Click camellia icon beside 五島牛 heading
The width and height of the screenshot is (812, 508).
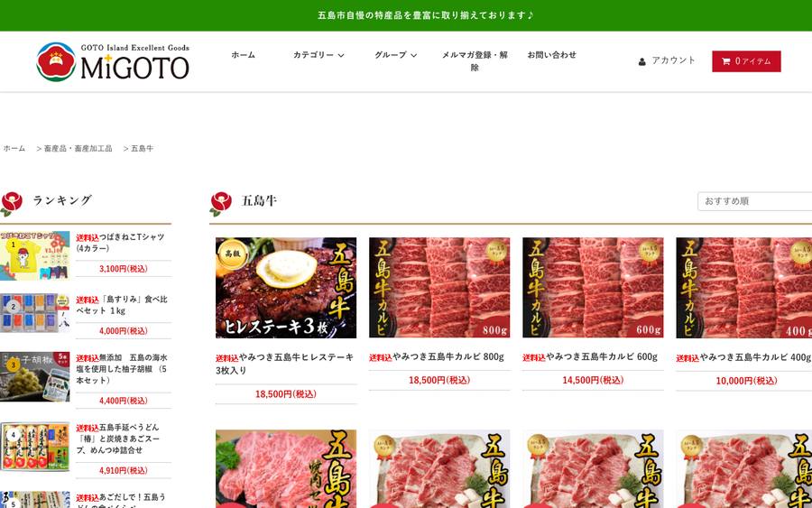click(x=221, y=204)
